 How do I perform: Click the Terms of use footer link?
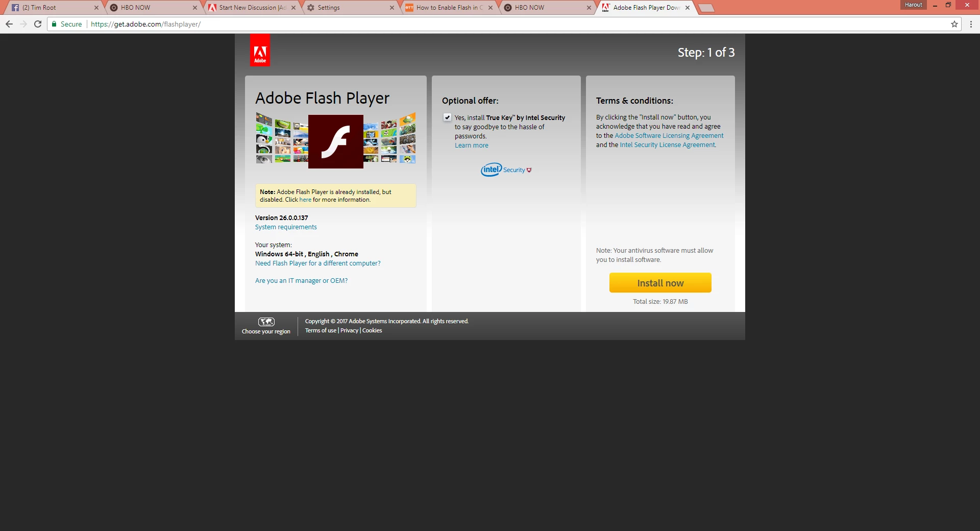click(321, 330)
